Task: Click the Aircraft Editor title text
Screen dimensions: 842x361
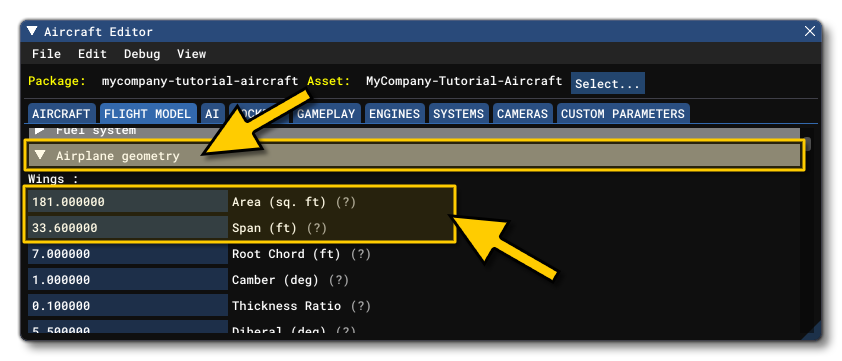Action: (x=98, y=32)
